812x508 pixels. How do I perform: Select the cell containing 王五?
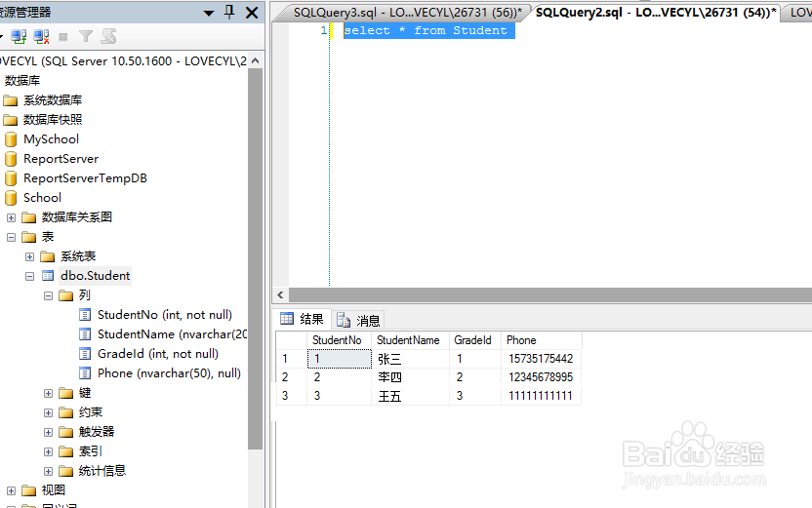click(x=410, y=396)
